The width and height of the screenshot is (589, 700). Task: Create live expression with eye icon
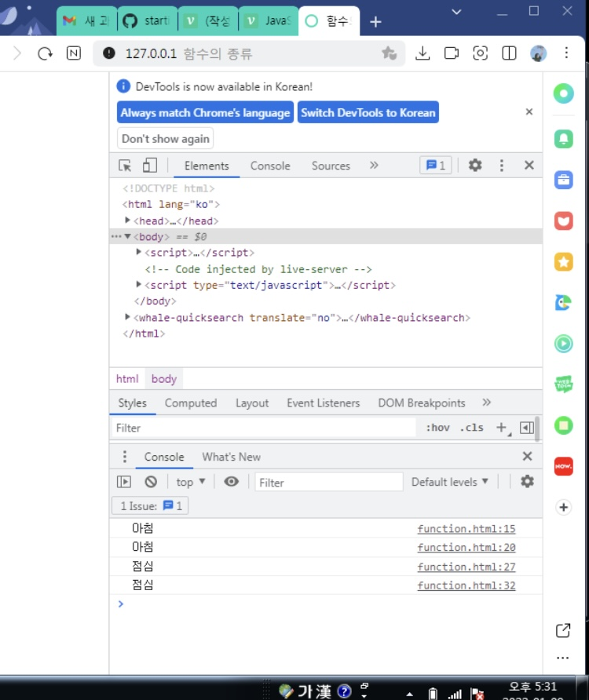click(231, 482)
